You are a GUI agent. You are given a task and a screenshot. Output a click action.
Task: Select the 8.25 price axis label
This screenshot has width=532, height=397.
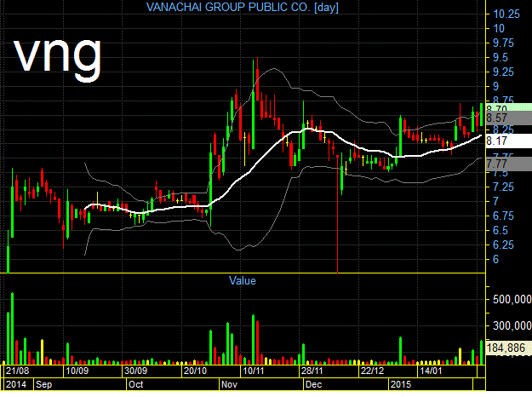point(504,129)
